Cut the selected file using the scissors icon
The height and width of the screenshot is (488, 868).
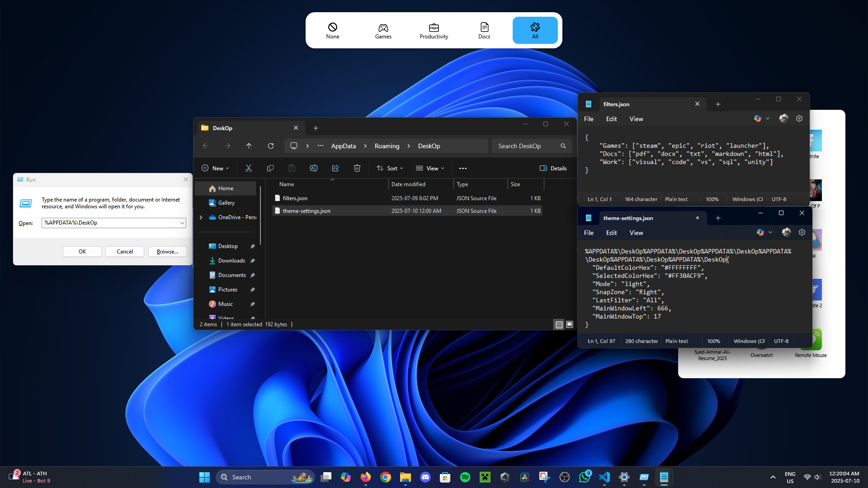tap(248, 168)
